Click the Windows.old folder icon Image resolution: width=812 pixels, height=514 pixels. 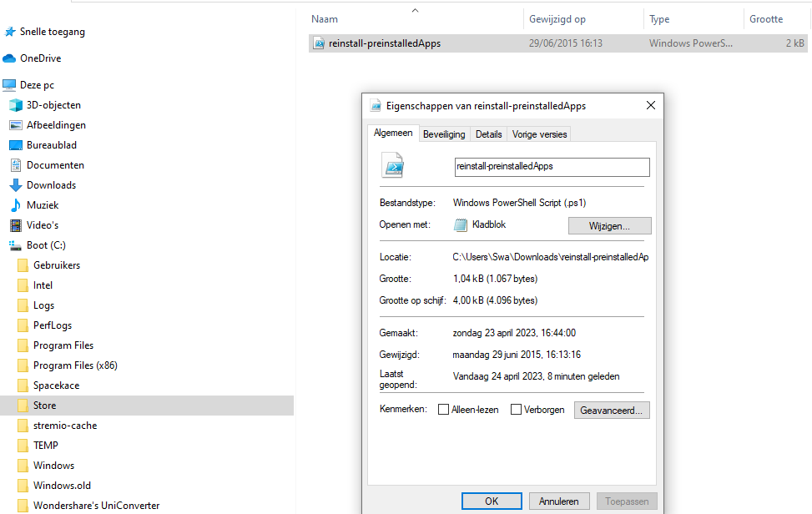[x=23, y=486]
